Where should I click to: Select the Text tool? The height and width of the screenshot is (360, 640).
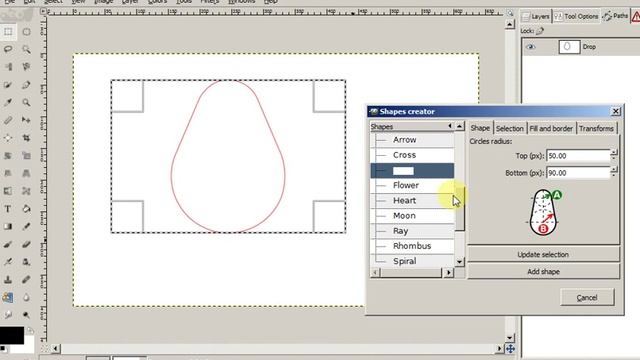pos(8,209)
